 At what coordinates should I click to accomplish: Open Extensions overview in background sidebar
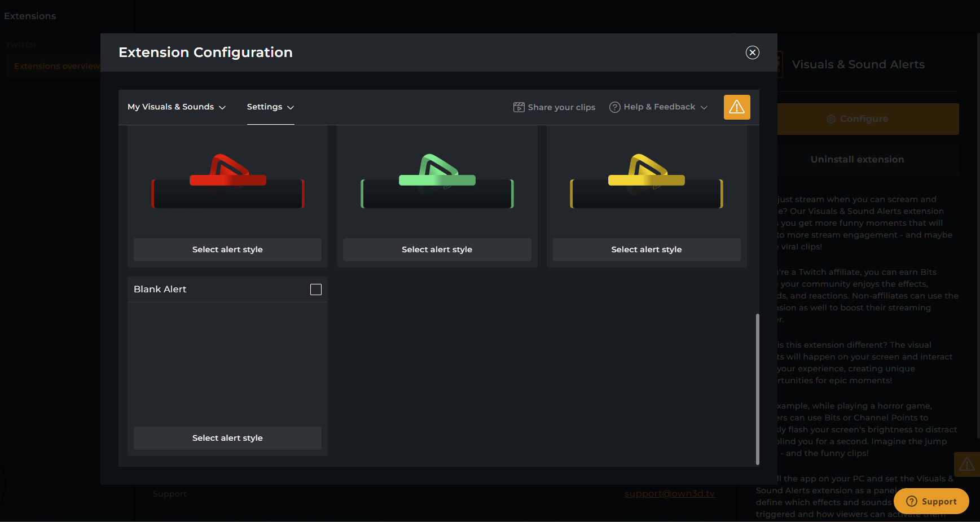point(57,66)
